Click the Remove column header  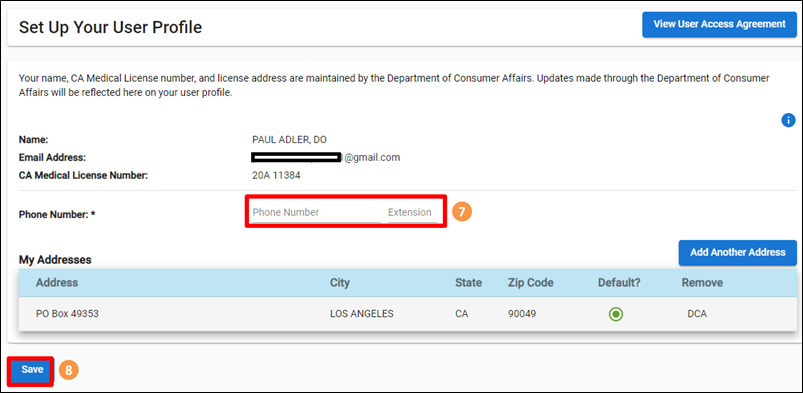(702, 282)
